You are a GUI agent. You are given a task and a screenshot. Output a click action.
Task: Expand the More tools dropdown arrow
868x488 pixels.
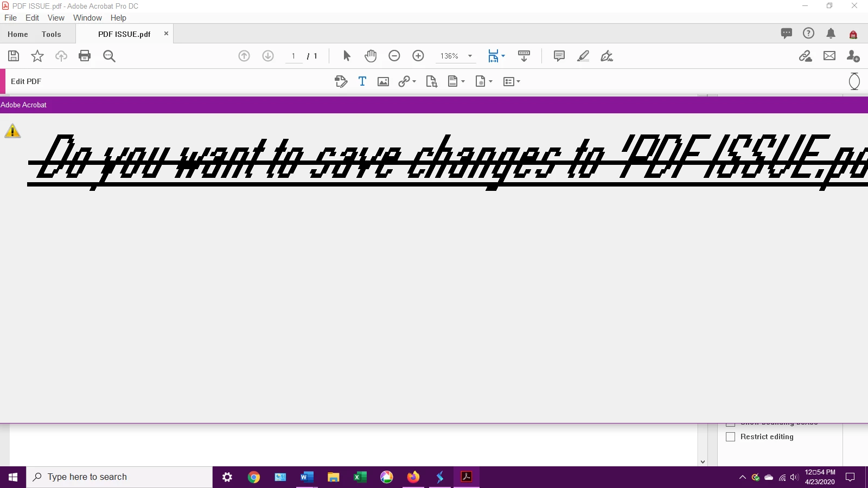point(519,81)
